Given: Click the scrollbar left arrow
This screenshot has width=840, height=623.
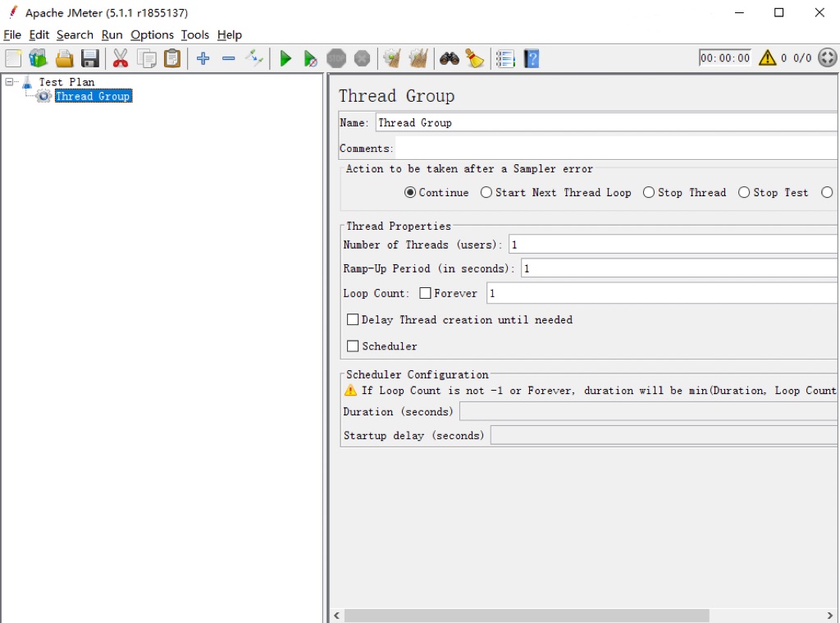Looking at the screenshot, I should [x=337, y=615].
